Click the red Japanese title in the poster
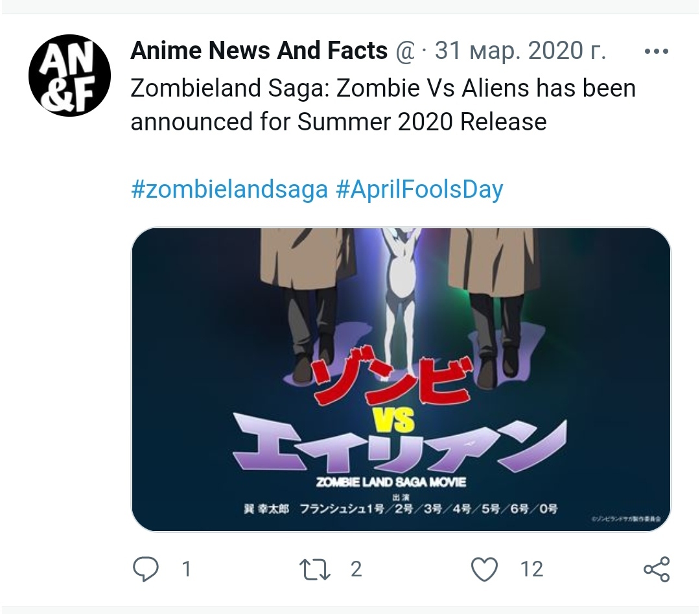Screen dimensions: 700x614 (391, 383)
